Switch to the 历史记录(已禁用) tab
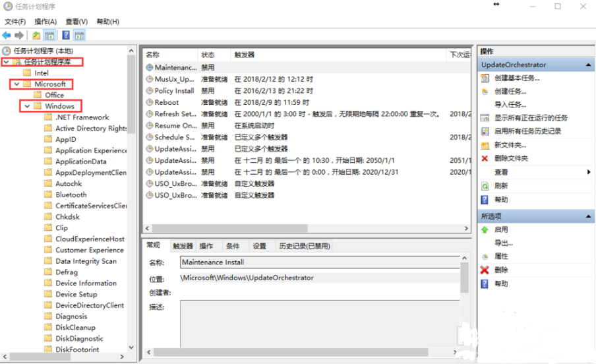 click(x=304, y=246)
